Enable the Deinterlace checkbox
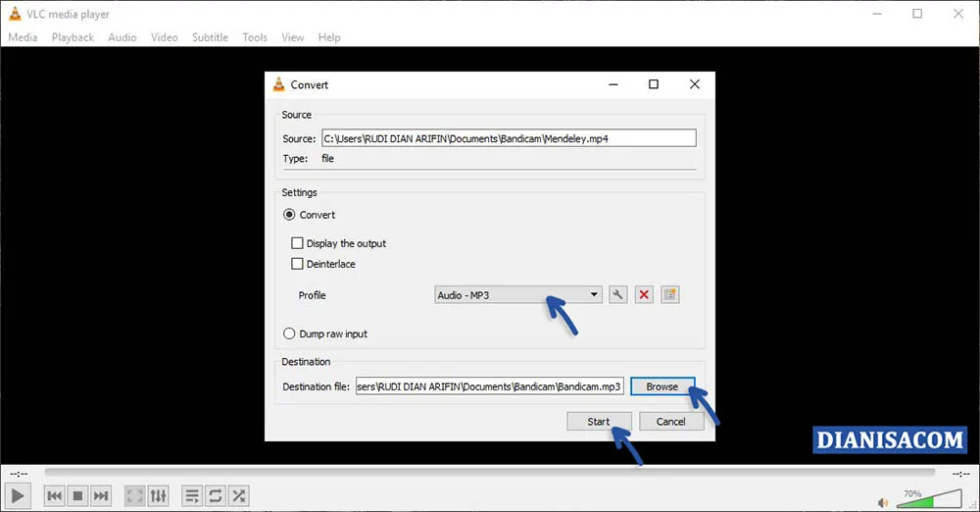Screen dimensions: 980x512 pos(297,264)
